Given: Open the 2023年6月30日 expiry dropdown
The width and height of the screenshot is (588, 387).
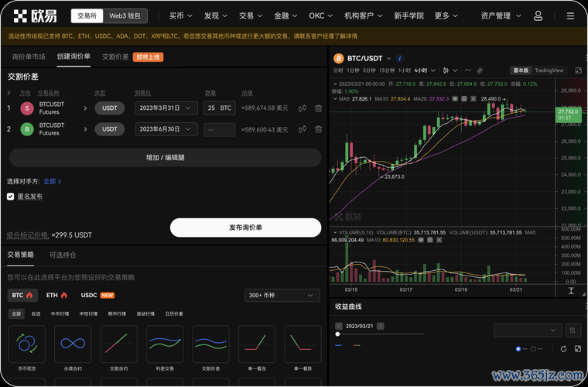Looking at the screenshot, I should point(166,129).
